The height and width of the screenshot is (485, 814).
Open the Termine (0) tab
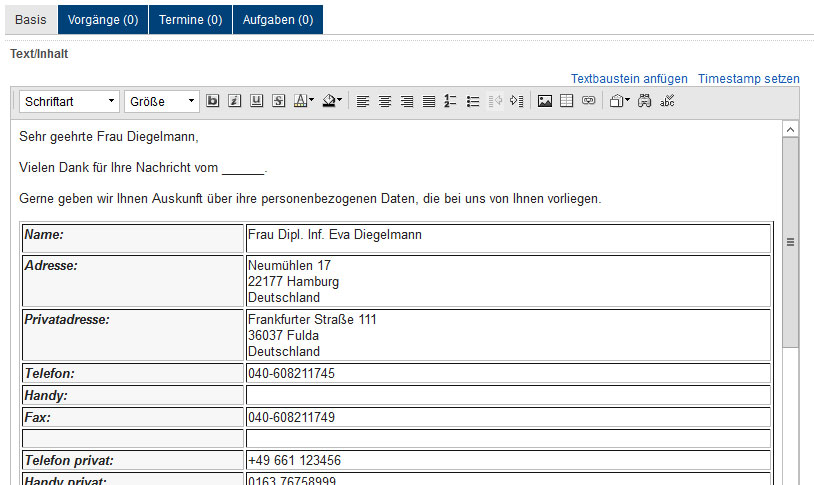click(190, 19)
